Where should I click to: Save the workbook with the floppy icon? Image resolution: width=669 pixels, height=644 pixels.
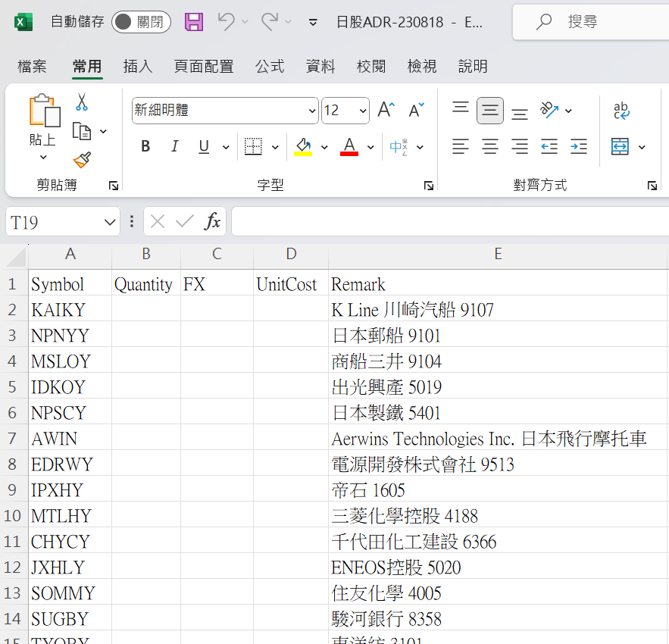click(194, 22)
